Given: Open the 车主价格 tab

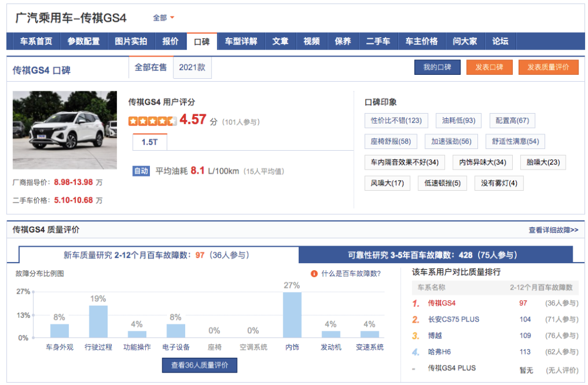Looking at the screenshot, I should tap(422, 41).
